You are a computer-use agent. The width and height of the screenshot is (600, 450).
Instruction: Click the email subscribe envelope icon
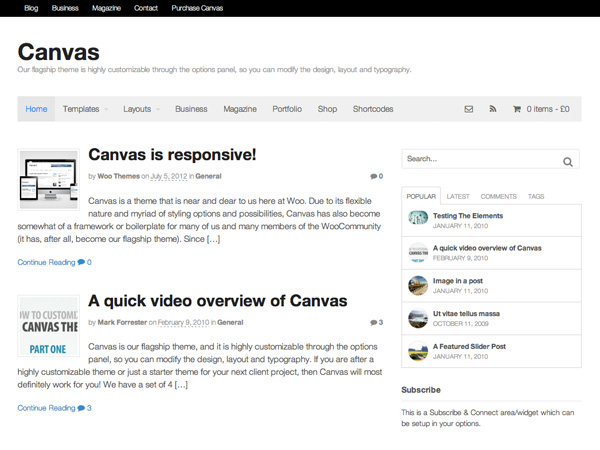coord(468,109)
